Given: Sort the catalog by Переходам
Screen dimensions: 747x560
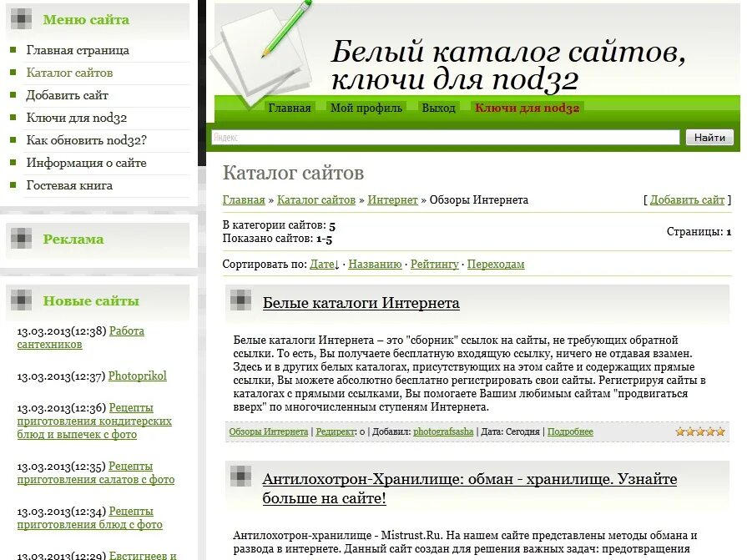Looking at the screenshot, I should coord(496,265).
